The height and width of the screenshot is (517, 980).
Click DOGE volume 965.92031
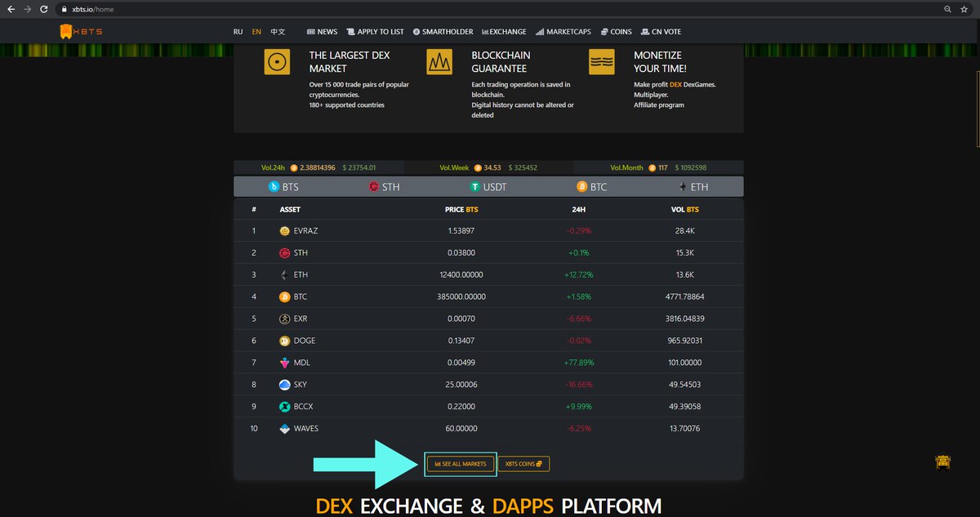click(x=684, y=341)
